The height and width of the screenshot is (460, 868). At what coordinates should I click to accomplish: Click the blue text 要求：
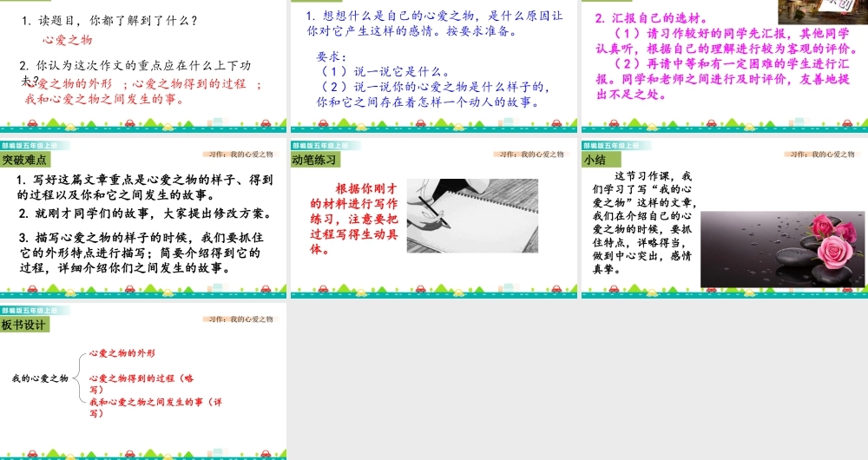332,56
